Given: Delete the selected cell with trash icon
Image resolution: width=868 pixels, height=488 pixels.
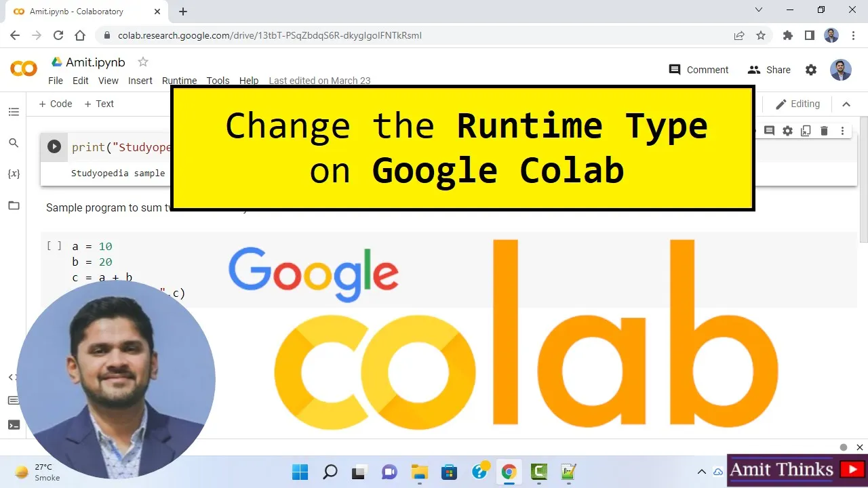Looking at the screenshot, I should click(x=824, y=131).
